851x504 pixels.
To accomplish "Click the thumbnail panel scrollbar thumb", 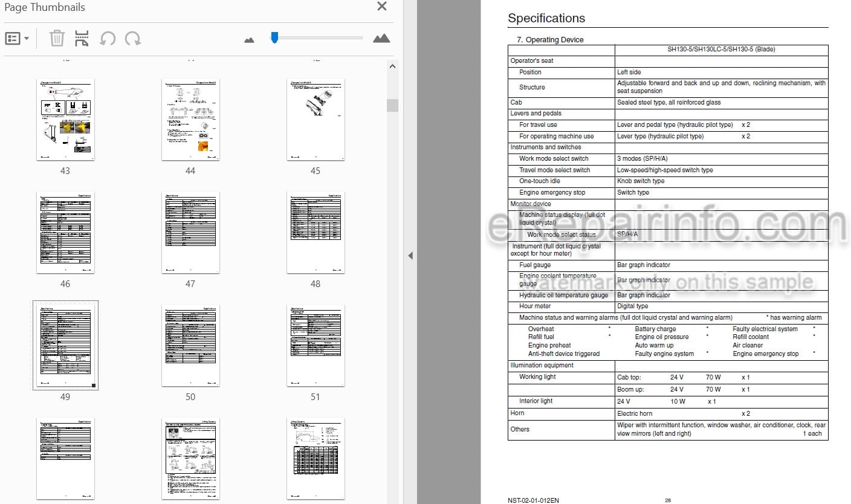I will coord(392,105).
